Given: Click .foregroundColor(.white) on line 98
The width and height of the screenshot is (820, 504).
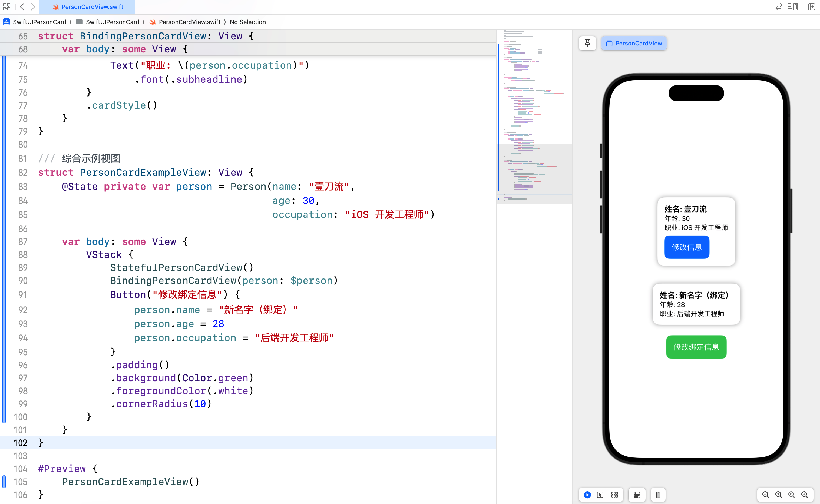Looking at the screenshot, I should coord(182,391).
